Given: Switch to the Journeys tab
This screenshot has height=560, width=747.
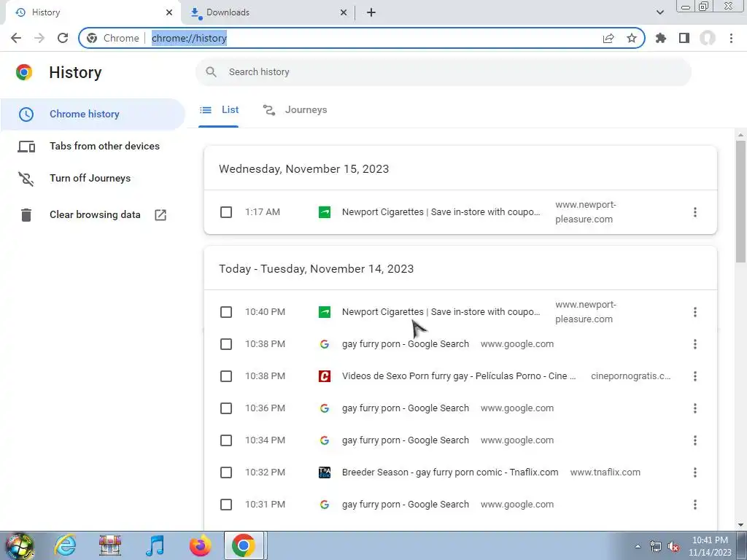Looking at the screenshot, I should [x=295, y=110].
